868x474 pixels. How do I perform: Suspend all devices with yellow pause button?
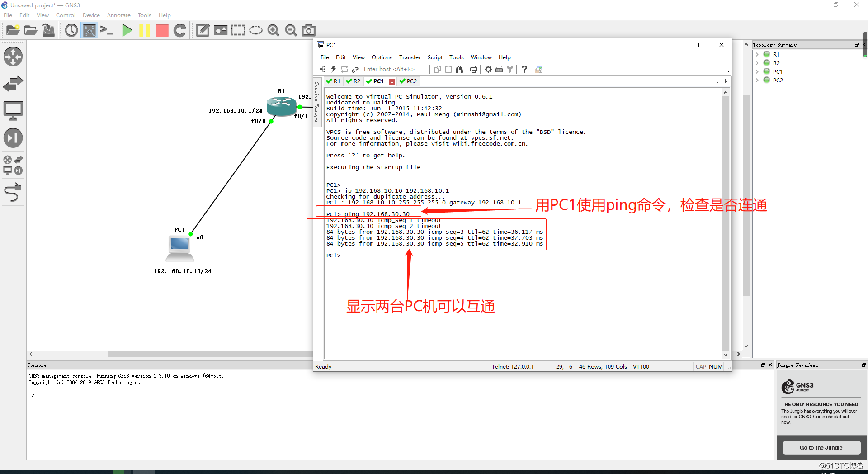[x=145, y=30]
